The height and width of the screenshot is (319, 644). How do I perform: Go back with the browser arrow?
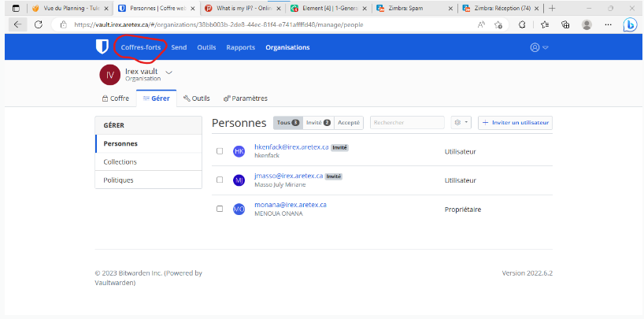point(17,24)
